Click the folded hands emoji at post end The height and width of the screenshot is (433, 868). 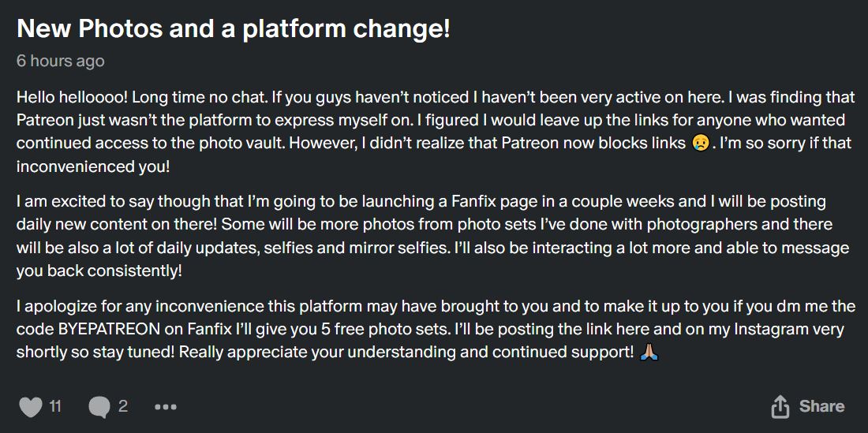point(648,353)
